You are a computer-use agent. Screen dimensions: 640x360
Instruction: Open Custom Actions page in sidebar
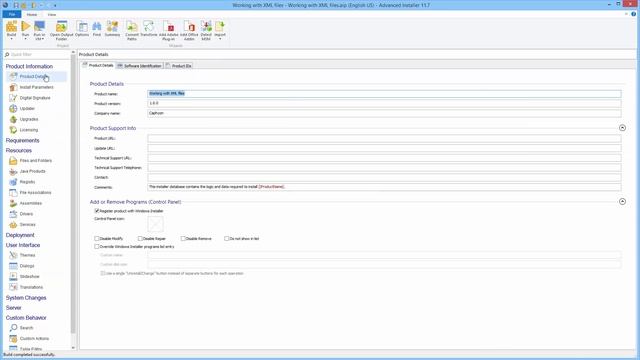click(x=34, y=338)
